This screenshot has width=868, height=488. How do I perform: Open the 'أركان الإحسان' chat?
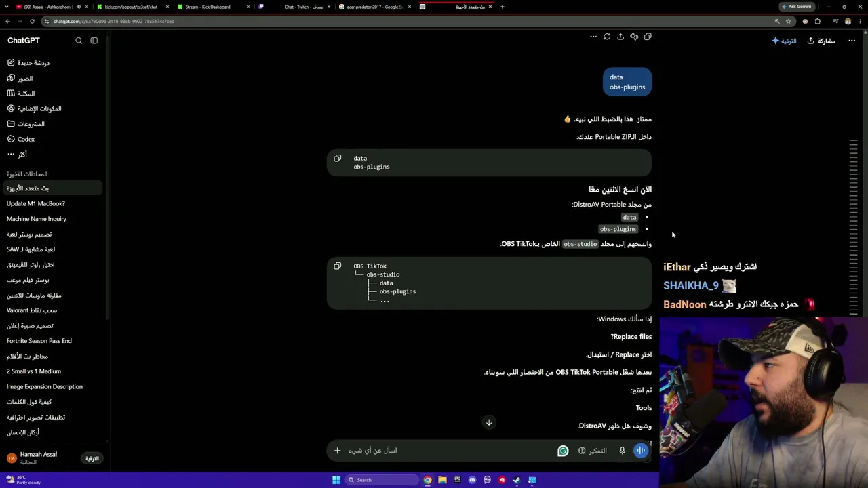coord(53,432)
